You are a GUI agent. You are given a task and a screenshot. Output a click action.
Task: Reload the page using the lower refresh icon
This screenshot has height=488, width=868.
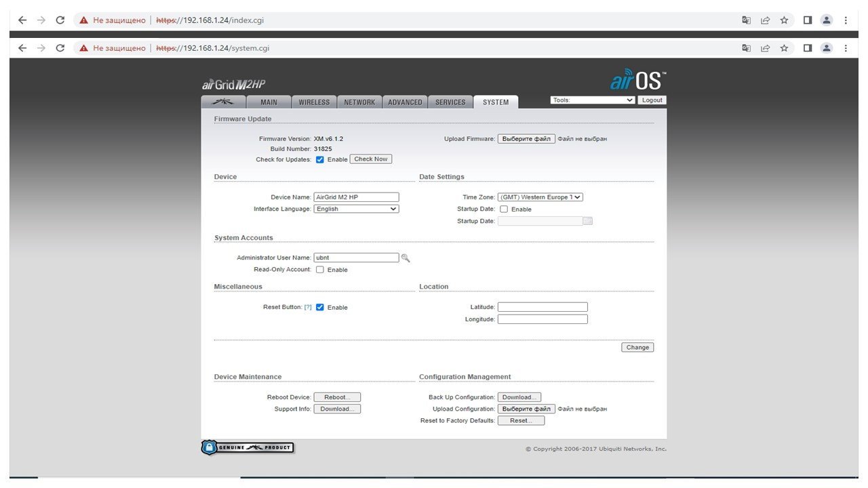tap(60, 48)
